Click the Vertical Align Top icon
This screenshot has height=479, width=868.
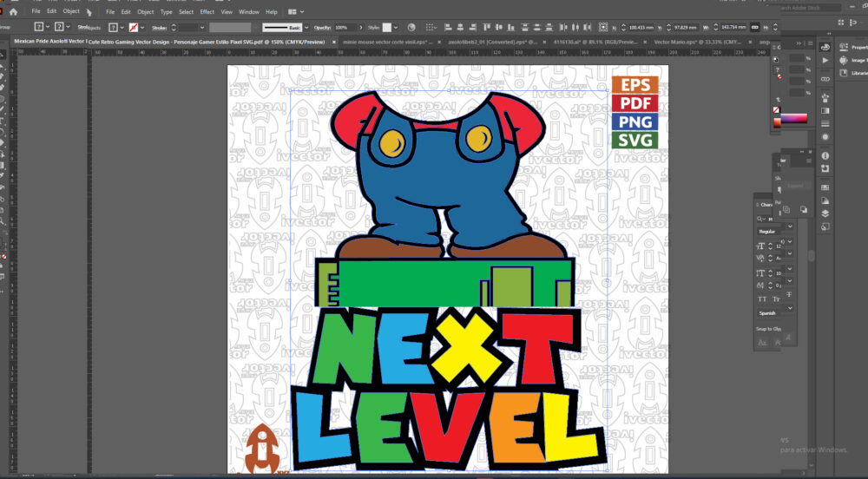pyautogui.click(x=486, y=27)
